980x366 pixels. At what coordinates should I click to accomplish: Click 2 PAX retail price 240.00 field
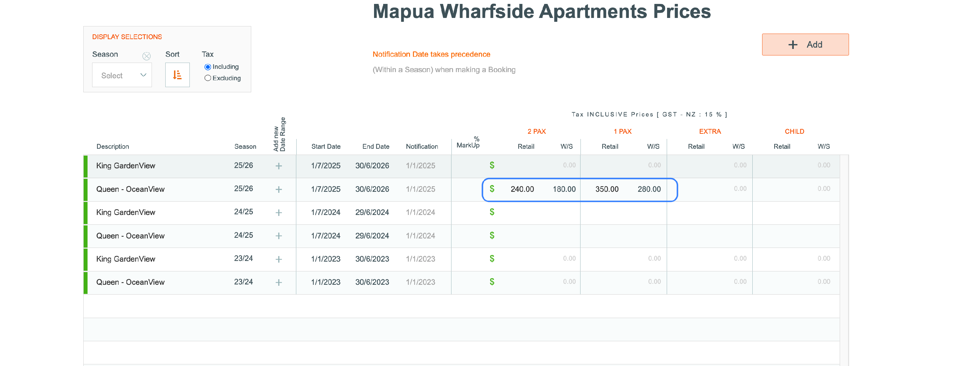[522, 189]
